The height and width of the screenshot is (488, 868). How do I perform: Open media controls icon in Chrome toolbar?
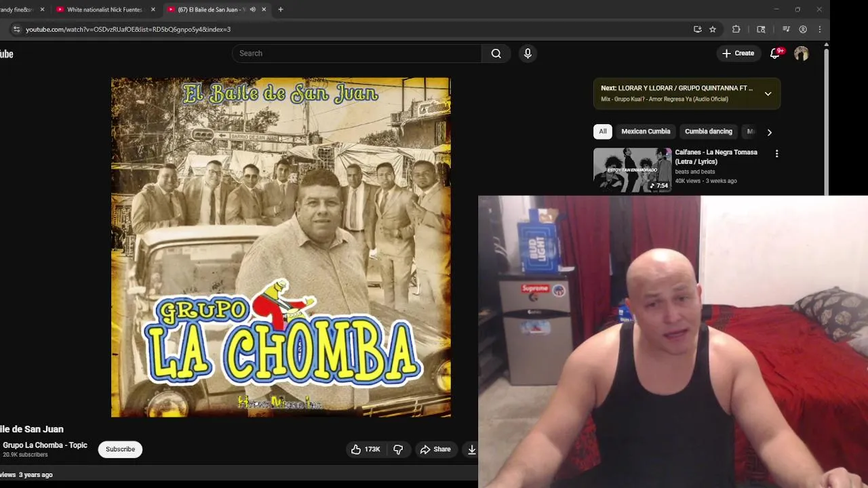coord(786,29)
